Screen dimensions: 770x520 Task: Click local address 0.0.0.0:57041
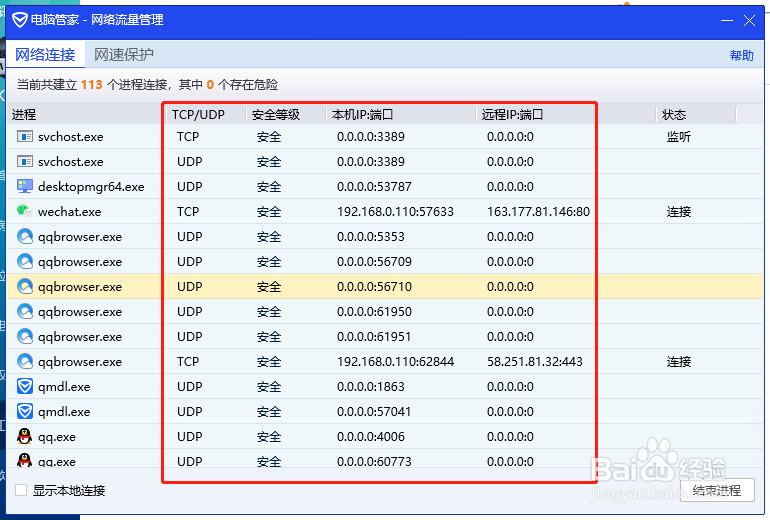[374, 411]
